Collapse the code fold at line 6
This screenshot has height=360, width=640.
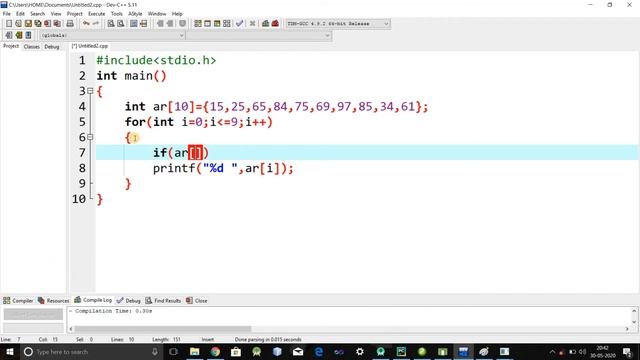[90, 137]
